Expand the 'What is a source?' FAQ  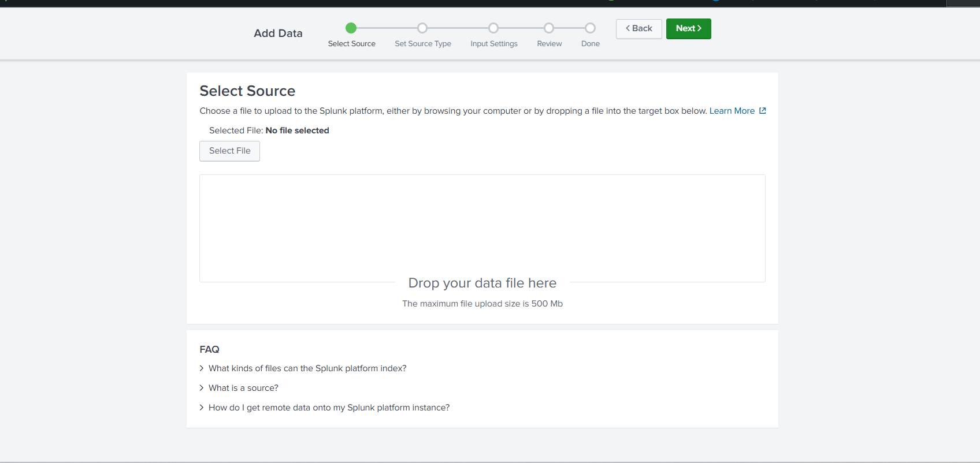[x=239, y=388]
